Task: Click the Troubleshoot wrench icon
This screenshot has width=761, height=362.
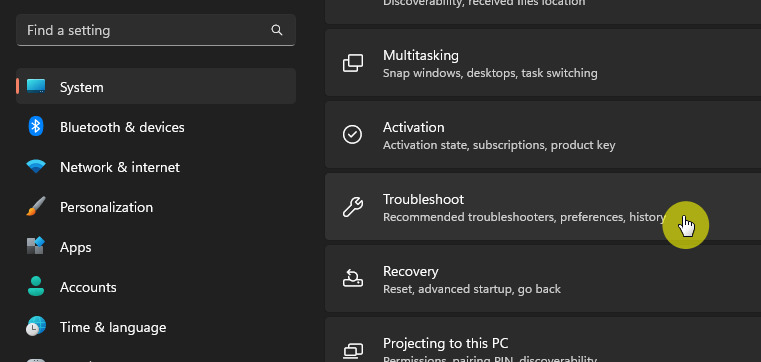Action: 353,207
